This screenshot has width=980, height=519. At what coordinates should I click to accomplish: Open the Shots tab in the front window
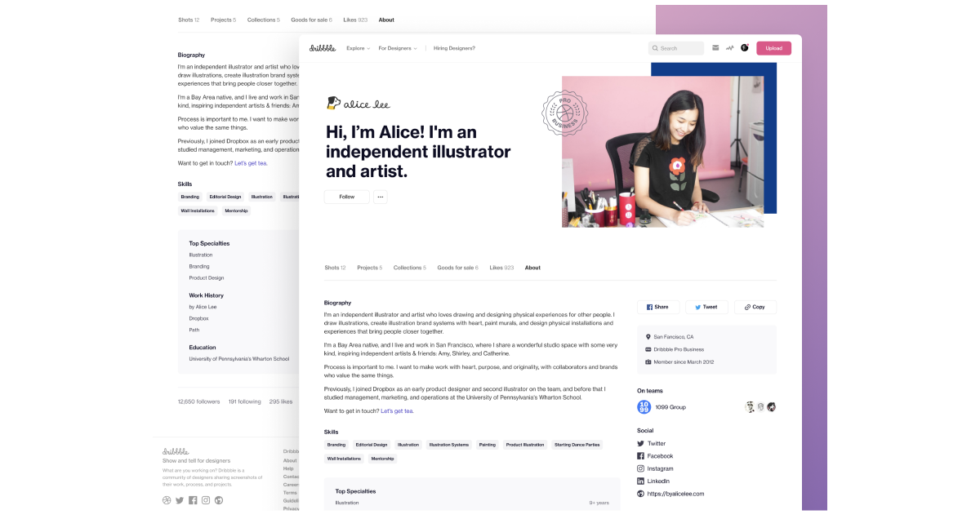[x=335, y=268]
